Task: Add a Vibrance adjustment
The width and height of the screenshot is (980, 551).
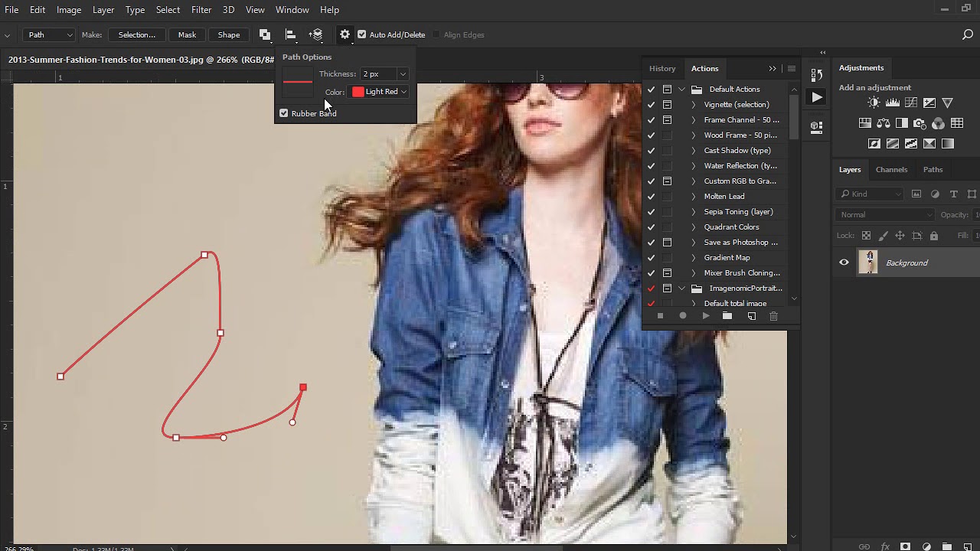Action: (947, 103)
